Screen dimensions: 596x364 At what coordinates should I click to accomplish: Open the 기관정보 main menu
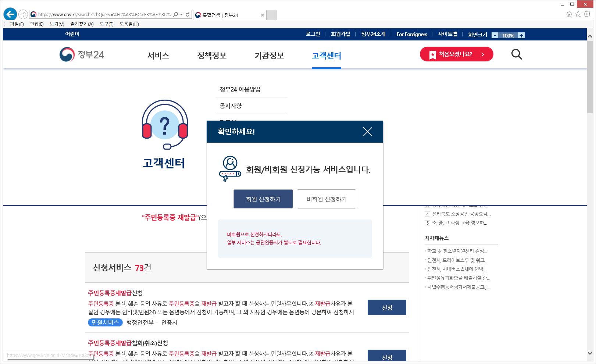click(x=269, y=56)
